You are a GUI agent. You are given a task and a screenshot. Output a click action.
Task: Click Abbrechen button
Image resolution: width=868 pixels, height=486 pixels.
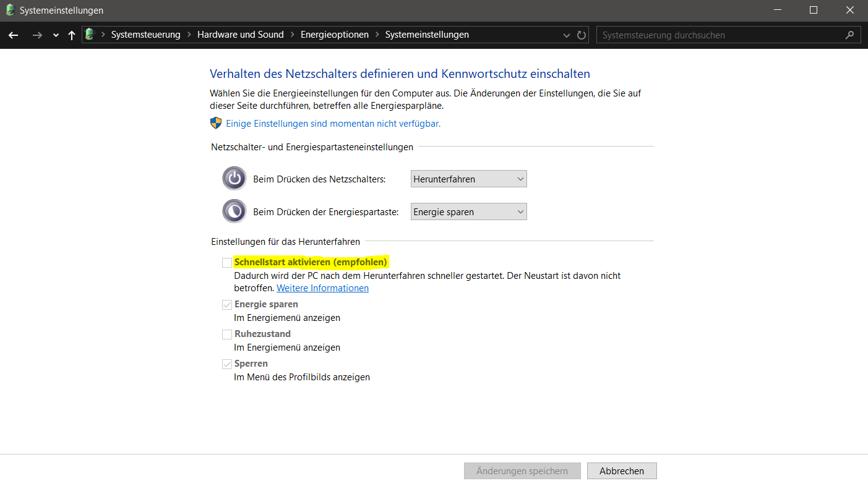(x=622, y=471)
